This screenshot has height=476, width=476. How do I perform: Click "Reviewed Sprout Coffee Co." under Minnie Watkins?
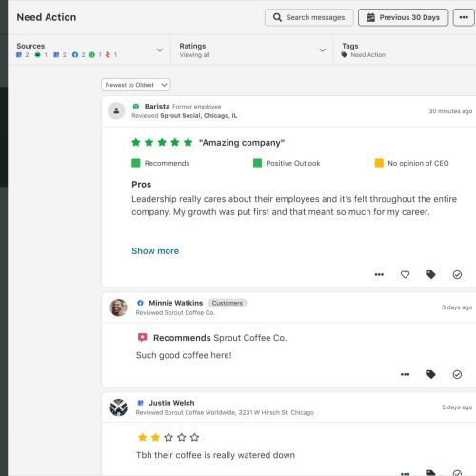click(175, 313)
